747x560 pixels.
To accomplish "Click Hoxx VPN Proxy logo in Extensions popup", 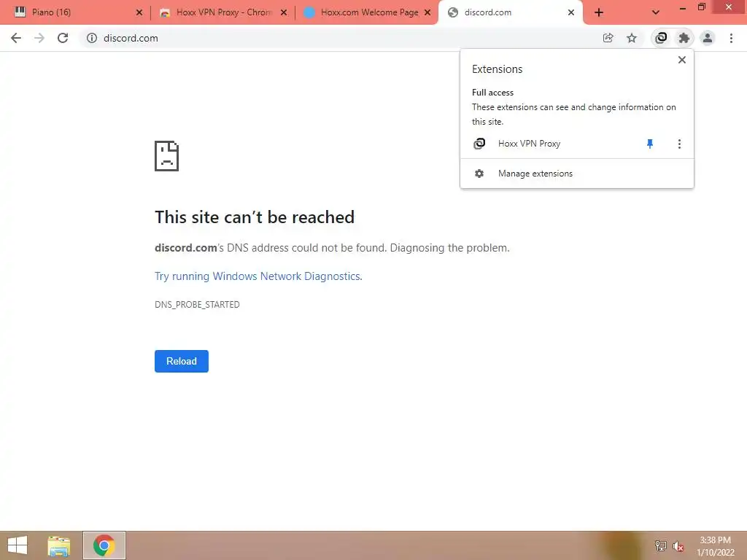I will tap(479, 144).
